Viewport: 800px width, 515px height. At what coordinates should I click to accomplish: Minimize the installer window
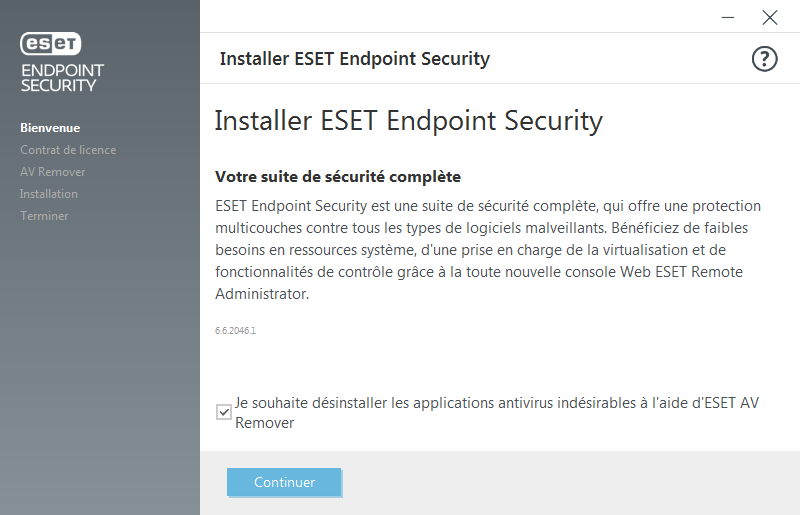point(727,17)
